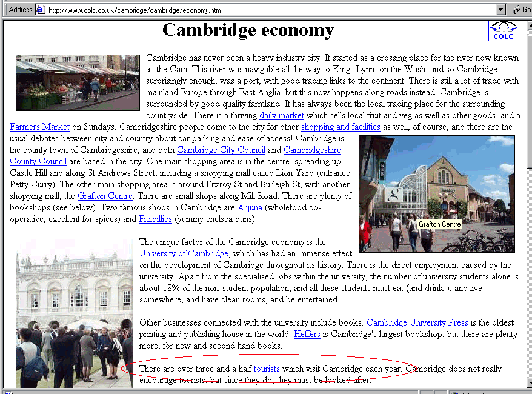Image resolution: width=532 pixels, height=394 pixels.
Task: Go to University of Cambridge link
Action: tap(184, 253)
